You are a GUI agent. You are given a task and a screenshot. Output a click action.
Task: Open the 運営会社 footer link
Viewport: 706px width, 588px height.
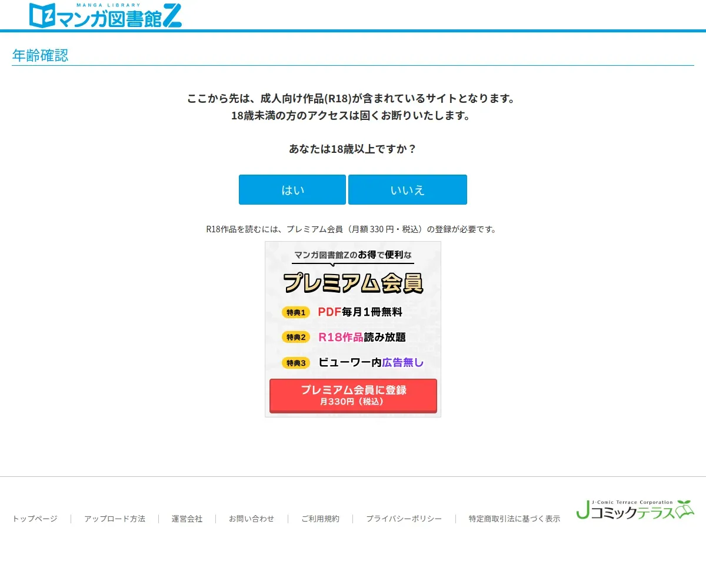click(x=187, y=519)
